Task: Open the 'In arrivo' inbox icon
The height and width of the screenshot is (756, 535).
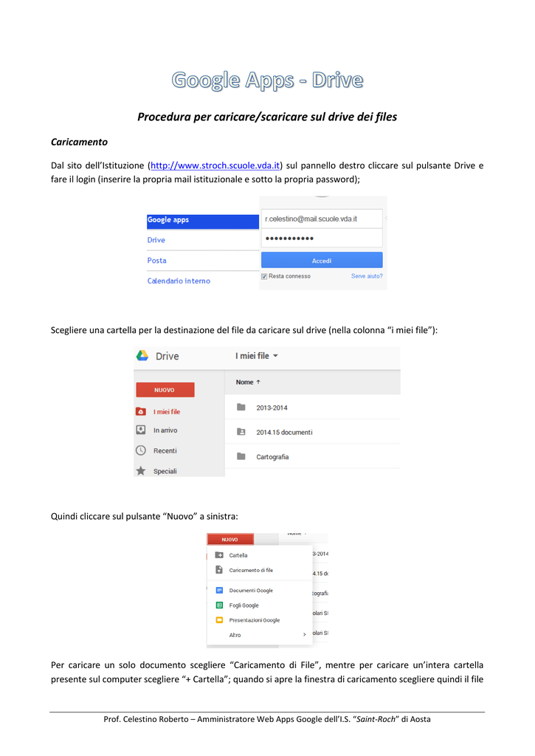Action: (x=141, y=430)
